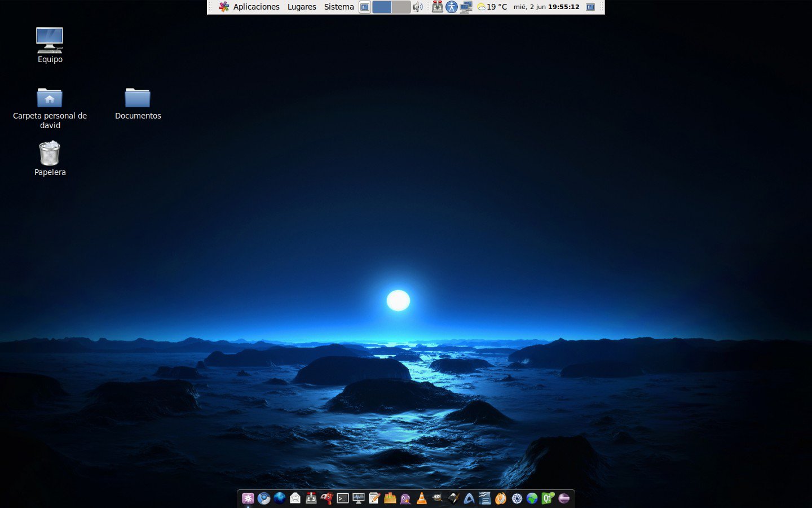Open the Chromium browser in dock
This screenshot has width=812, height=508.
263,498
